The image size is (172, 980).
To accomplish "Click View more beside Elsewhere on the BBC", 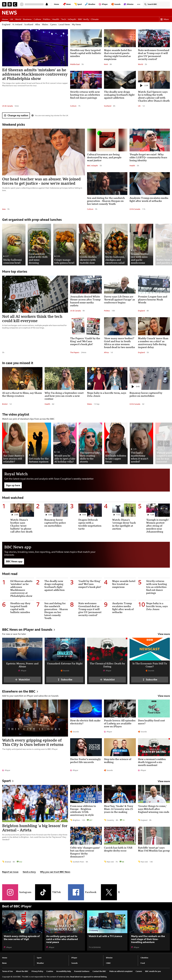I will 164,696.
